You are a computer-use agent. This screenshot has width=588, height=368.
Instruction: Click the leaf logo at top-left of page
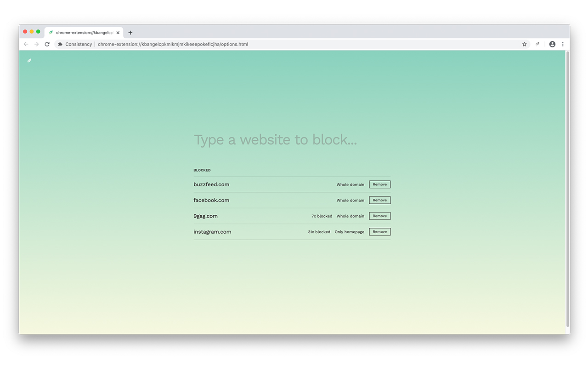tap(29, 60)
